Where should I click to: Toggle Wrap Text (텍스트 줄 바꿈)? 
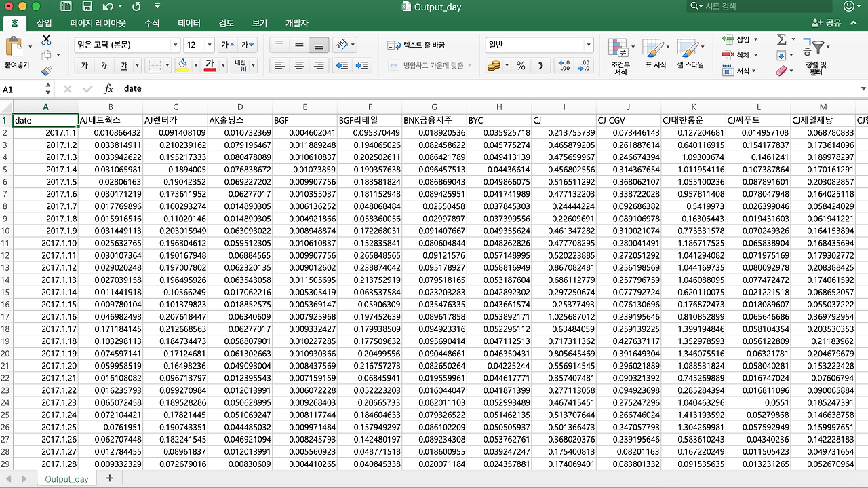416,45
